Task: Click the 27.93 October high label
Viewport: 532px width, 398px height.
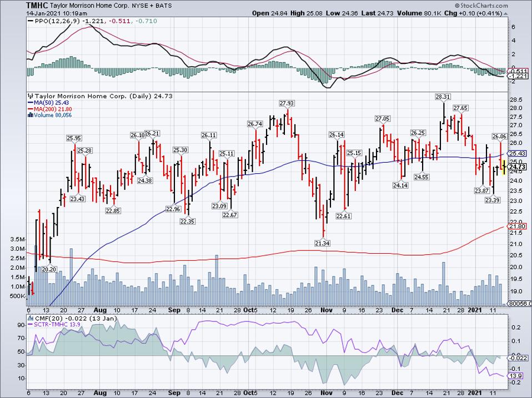Action: pyautogui.click(x=287, y=103)
